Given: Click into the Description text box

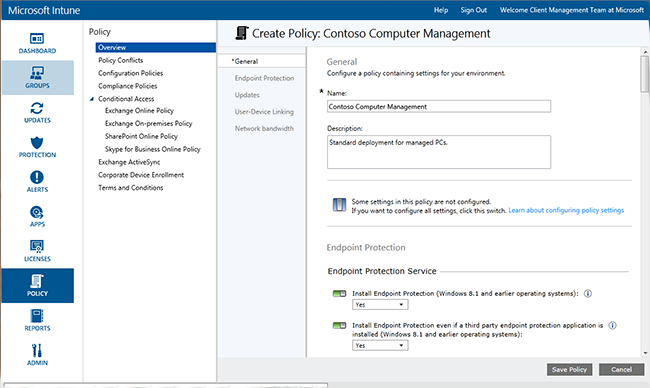Looking at the screenshot, I should click(439, 152).
